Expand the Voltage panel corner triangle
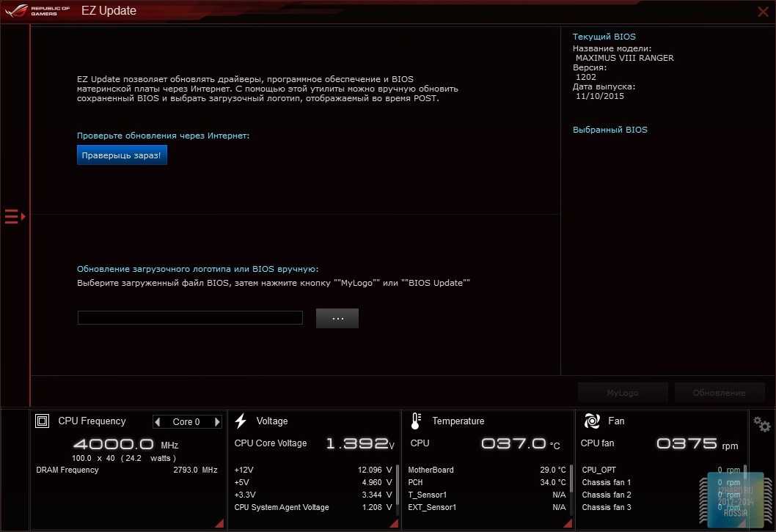This screenshot has width=776, height=532. point(394,523)
